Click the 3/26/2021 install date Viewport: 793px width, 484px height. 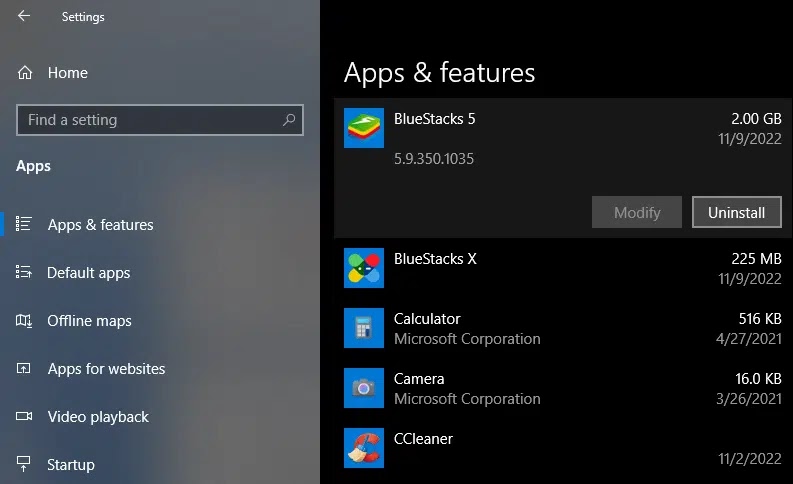pyautogui.click(x=748, y=399)
